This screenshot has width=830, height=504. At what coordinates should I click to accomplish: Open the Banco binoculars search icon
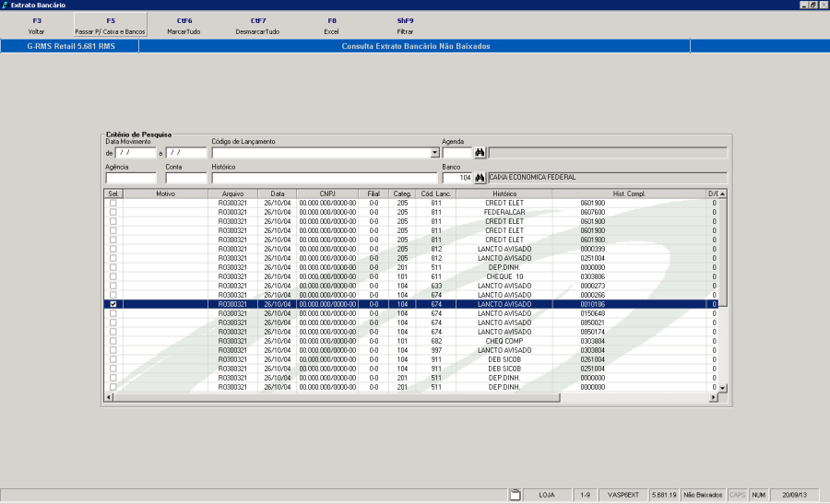(x=480, y=178)
